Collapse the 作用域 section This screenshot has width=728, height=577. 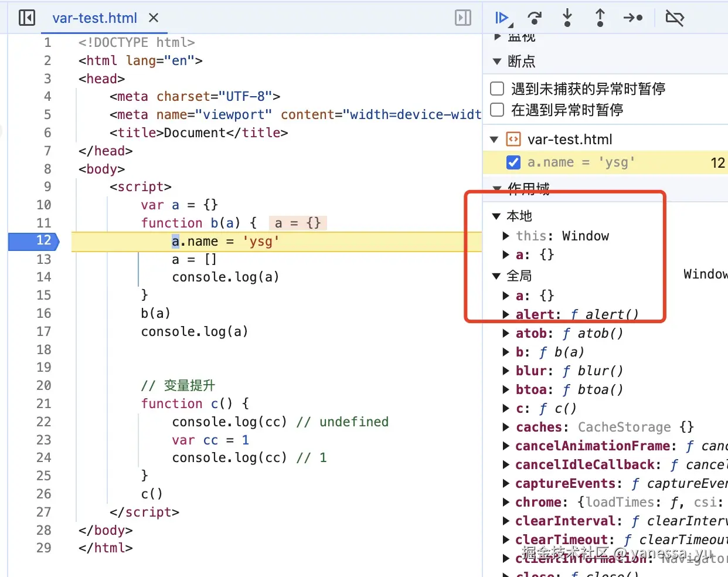(497, 188)
